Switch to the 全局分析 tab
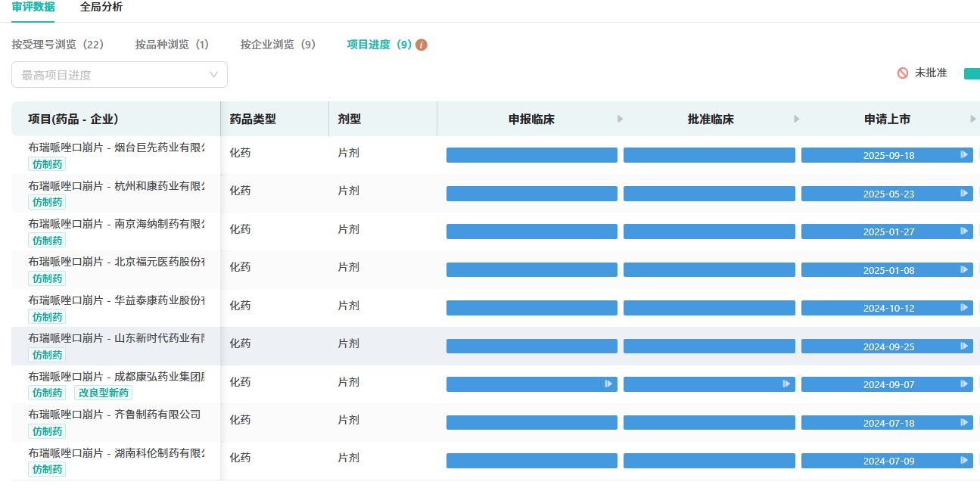 [101, 7]
